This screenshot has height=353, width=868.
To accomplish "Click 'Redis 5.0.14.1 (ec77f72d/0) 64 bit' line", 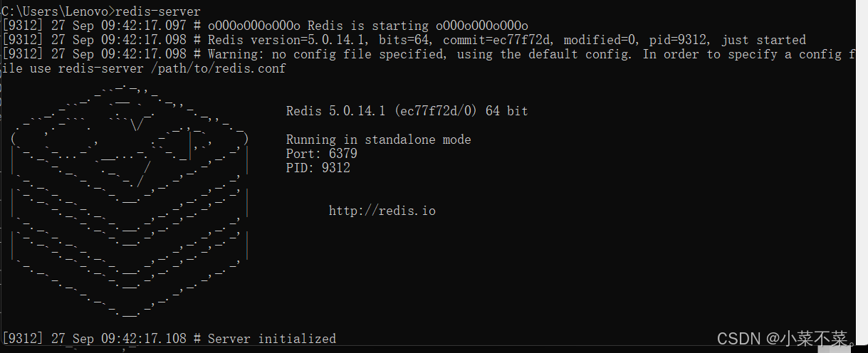I will click(x=407, y=111).
